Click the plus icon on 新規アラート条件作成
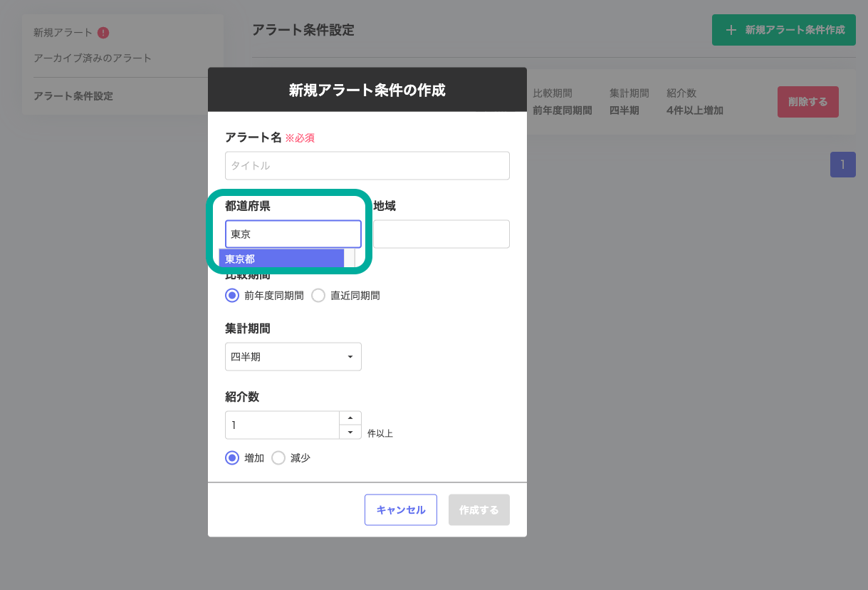 (731, 30)
